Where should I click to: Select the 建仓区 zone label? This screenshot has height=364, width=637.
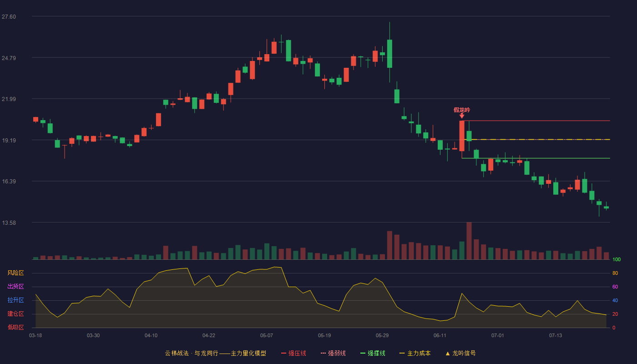pos(15,314)
